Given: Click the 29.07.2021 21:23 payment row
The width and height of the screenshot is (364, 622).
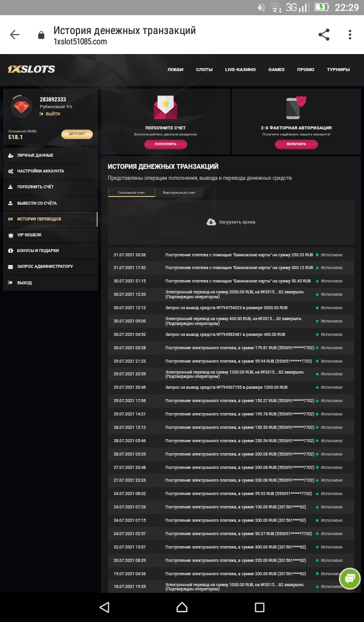Looking at the screenshot, I should (231, 361).
